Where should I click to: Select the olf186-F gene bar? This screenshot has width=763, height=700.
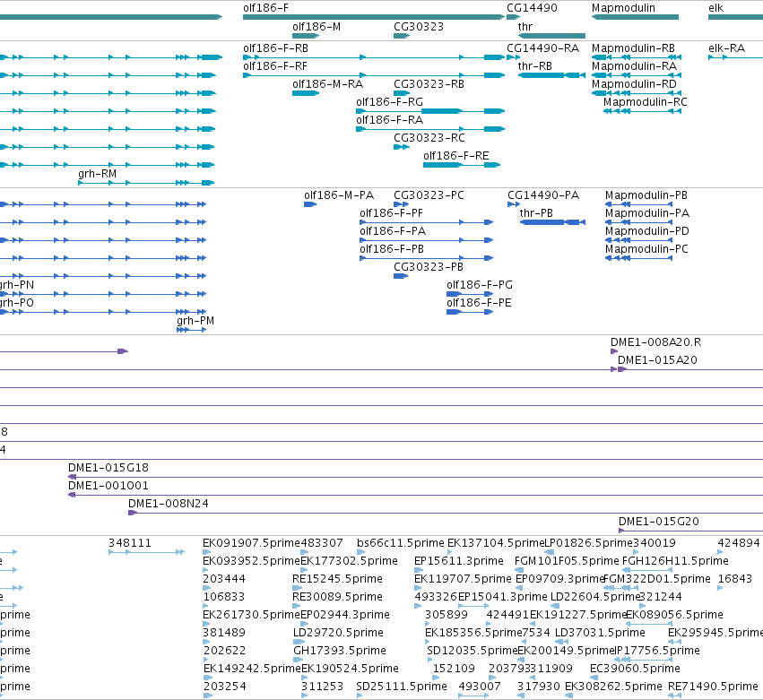pos(374,17)
